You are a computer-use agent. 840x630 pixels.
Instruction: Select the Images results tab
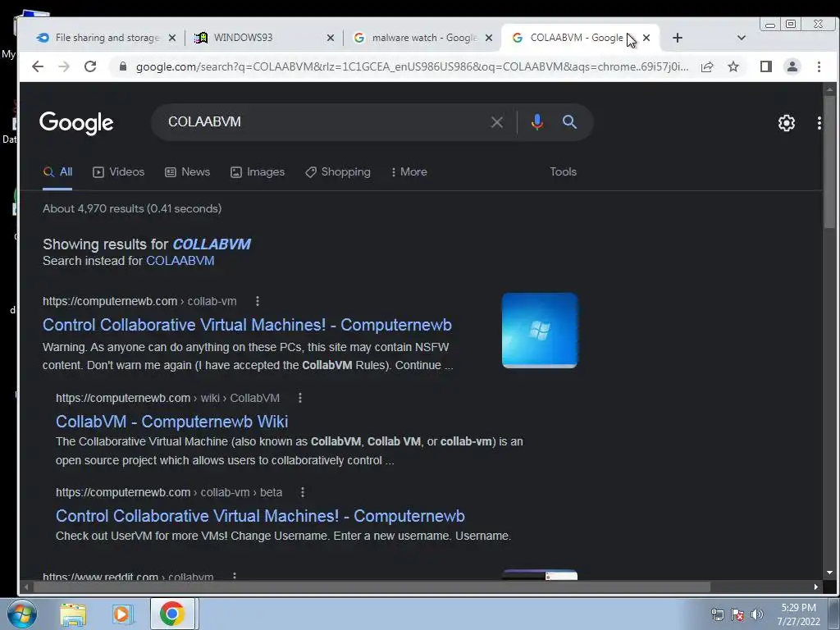258,172
